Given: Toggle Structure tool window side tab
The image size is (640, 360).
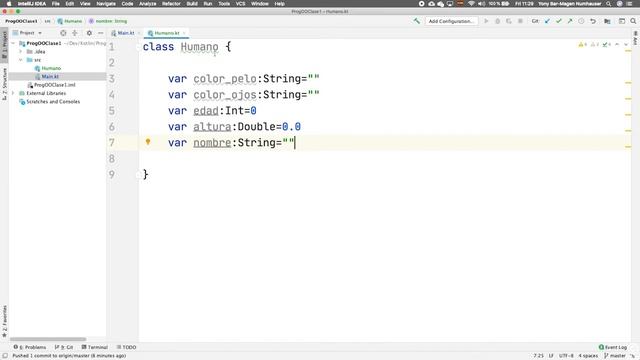Looking at the screenshot, I should (4, 84).
